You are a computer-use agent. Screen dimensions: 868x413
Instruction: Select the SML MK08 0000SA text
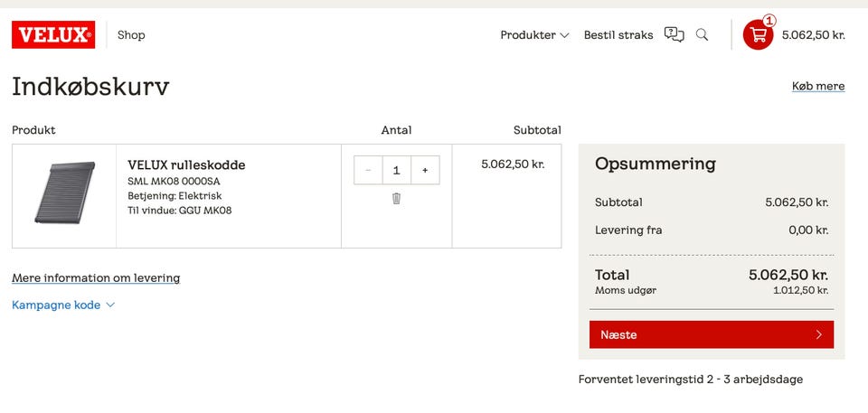pyautogui.click(x=174, y=182)
